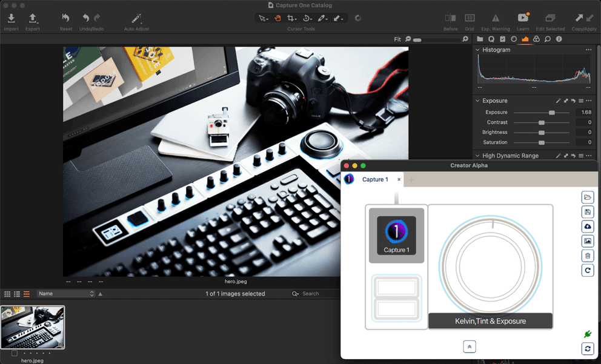Expand the High Dynamic Range panel
Screen dimensions: 601x364
tap(477, 156)
